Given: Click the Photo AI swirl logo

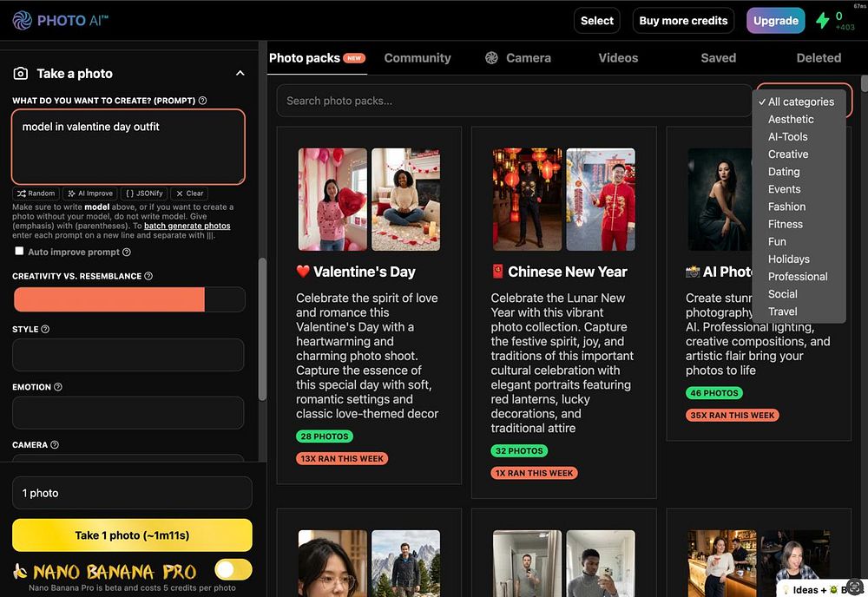Looking at the screenshot, I should [23, 21].
